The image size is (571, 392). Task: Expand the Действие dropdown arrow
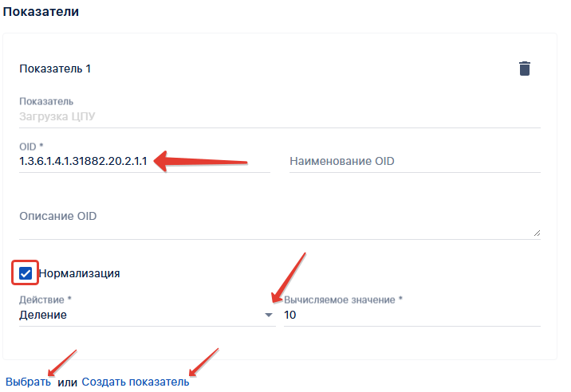pos(268,316)
